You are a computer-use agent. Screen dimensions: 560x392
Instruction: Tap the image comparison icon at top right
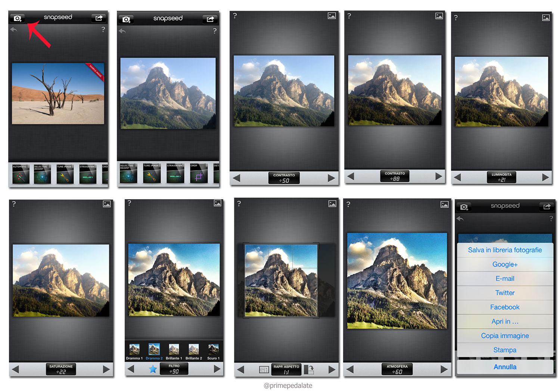(x=332, y=16)
